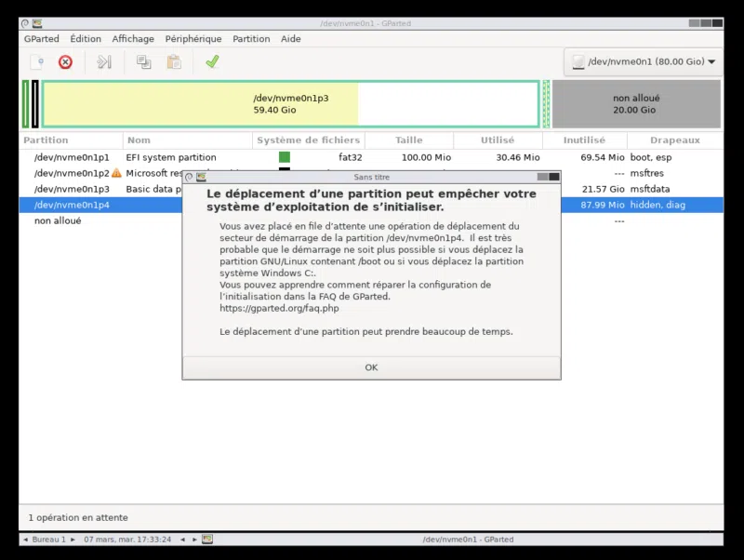Click the green fat32 filesystem color square
The image size is (744, 560).
click(285, 157)
